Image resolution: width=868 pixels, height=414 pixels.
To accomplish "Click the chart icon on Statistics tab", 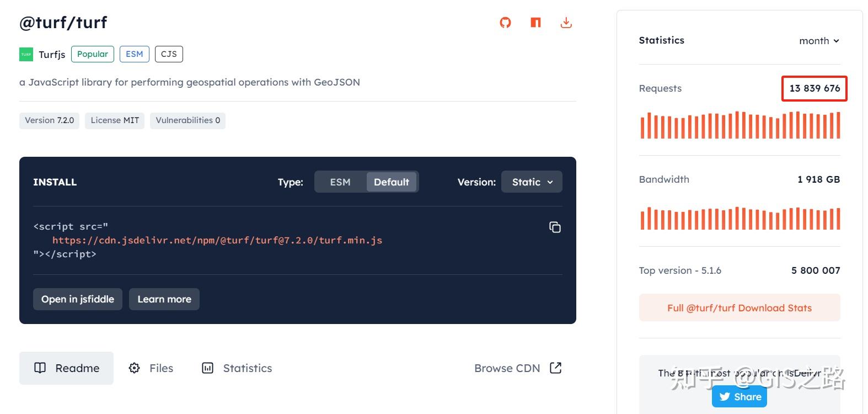I will (207, 368).
